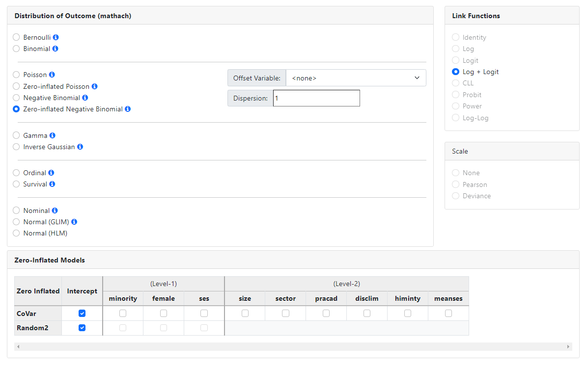Click the info icon next to Bernoulli
588x367 pixels.
tap(56, 37)
